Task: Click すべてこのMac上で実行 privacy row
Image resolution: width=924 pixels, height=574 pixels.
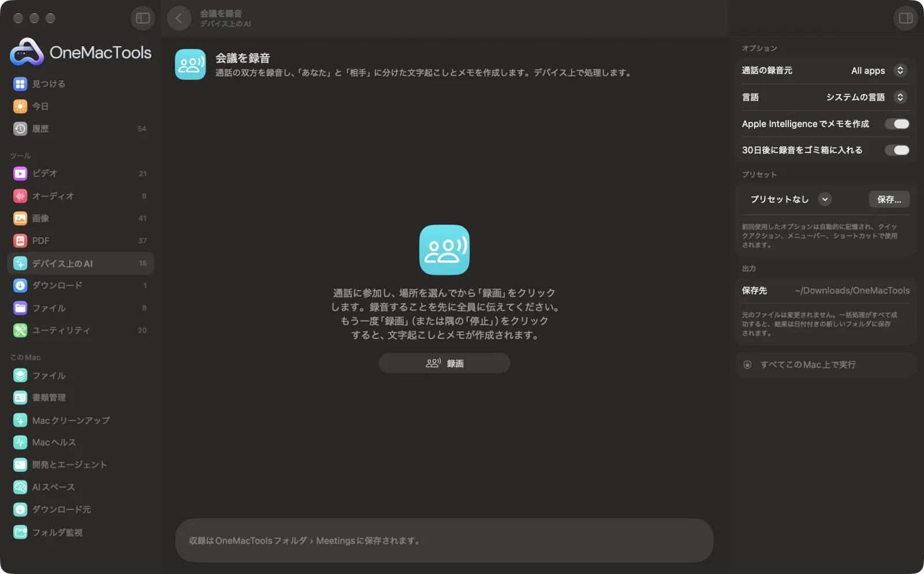Action: (x=826, y=364)
